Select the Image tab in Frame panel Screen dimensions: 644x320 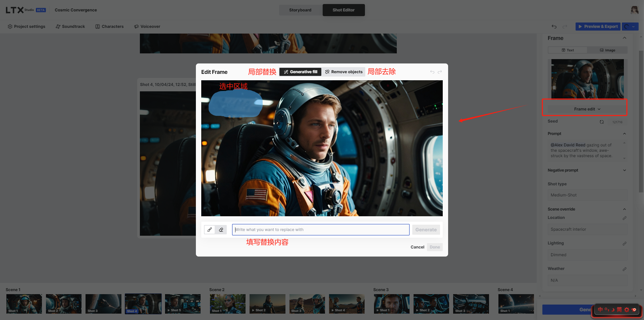point(607,50)
